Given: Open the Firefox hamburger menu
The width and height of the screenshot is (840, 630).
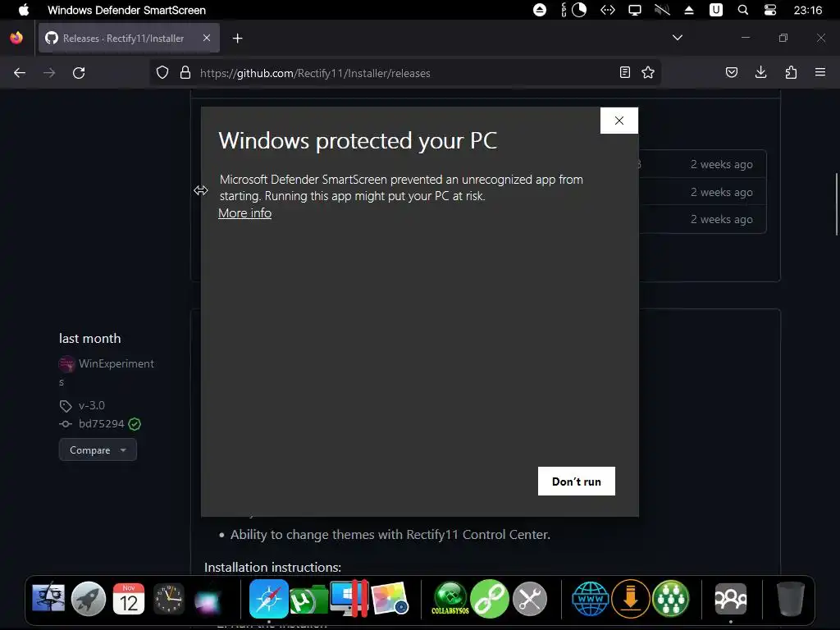Looking at the screenshot, I should click(x=819, y=72).
